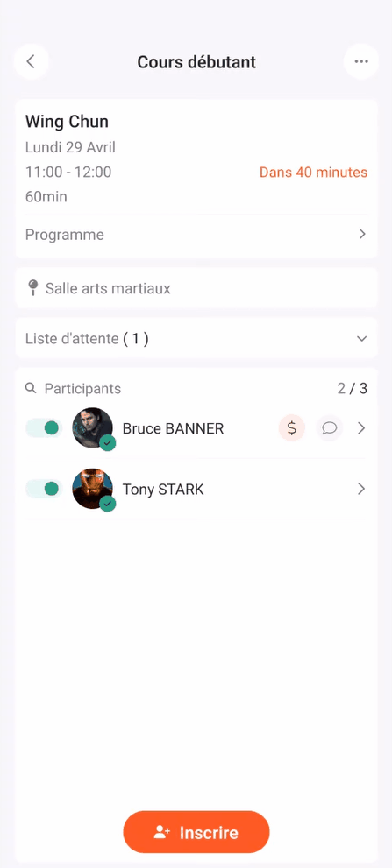
Task: Open Tony STARK details chevron
Action: pyautogui.click(x=361, y=489)
